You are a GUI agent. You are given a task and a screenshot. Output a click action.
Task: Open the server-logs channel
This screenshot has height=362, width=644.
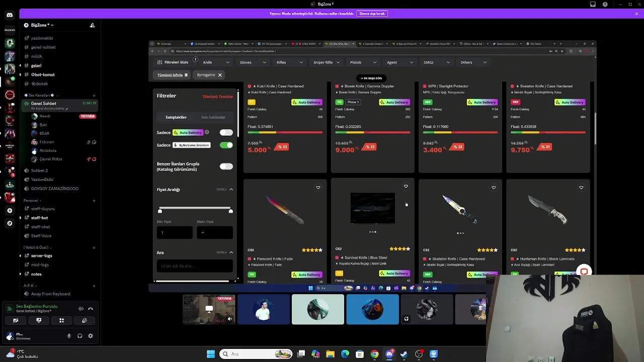pos(42,256)
